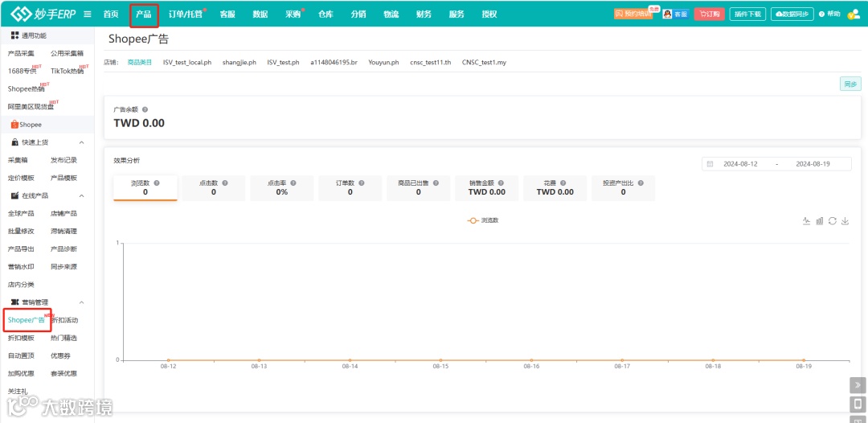Open 批量修改 in sidebar
The height and width of the screenshot is (423, 868).
click(21, 232)
